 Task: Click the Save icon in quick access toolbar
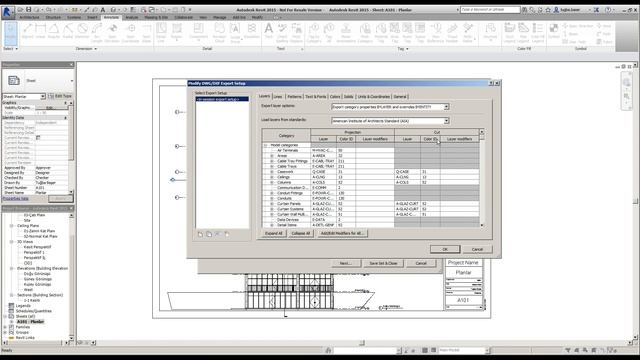pyautogui.click(x=29, y=9)
